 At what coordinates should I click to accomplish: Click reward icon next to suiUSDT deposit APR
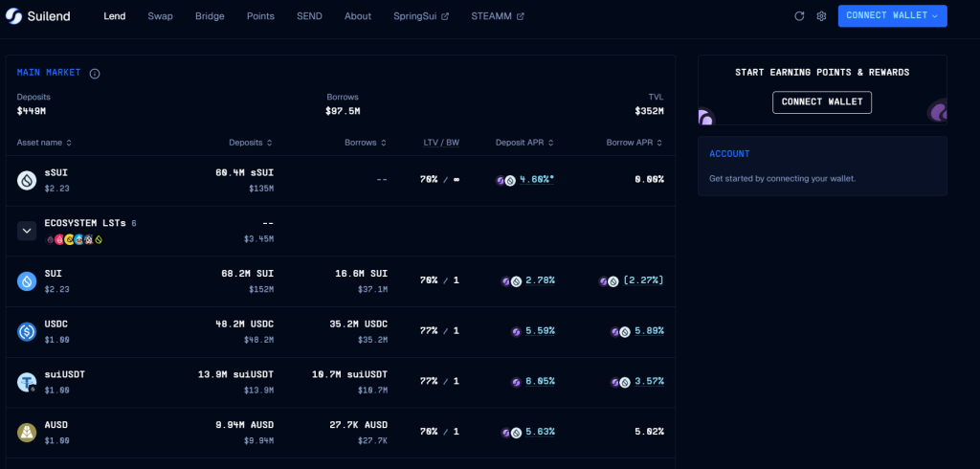[x=516, y=382]
